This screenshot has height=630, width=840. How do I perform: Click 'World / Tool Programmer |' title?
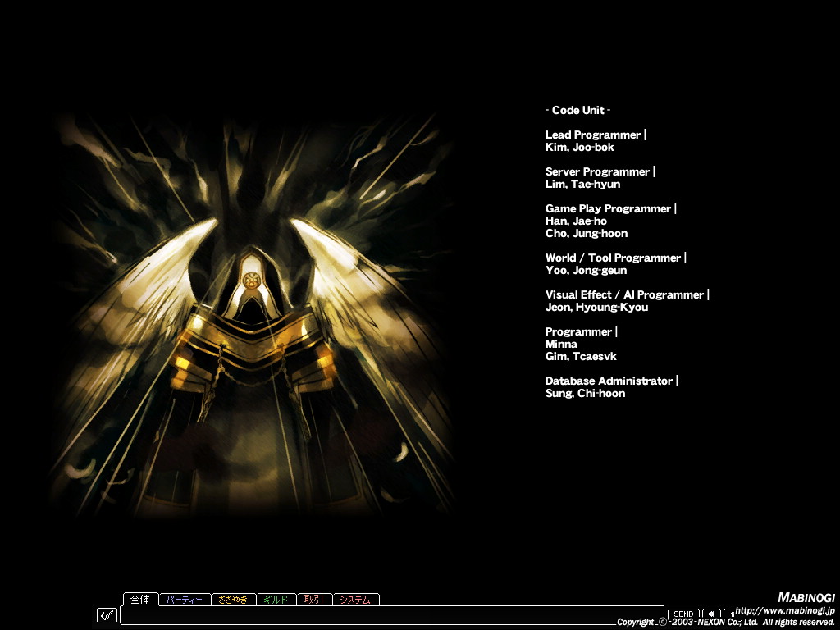[x=615, y=258]
